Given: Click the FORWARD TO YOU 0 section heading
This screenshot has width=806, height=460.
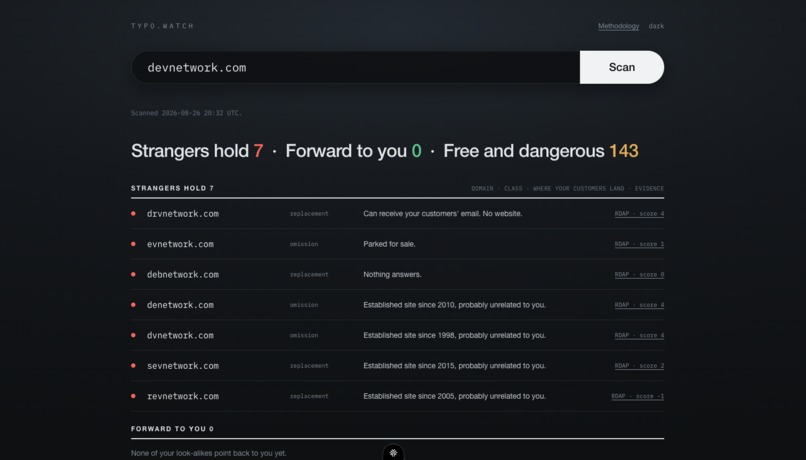Looking at the screenshot, I should [x=172, y=429].
